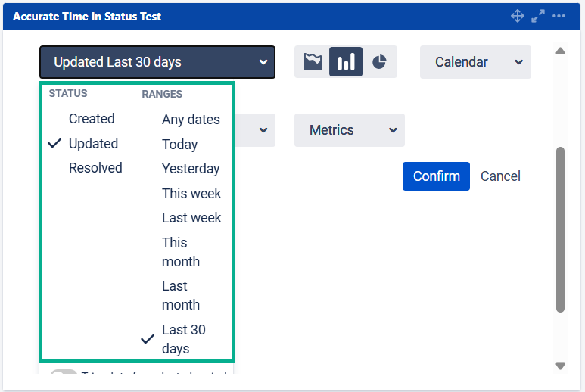Collapse the Updated Last 30 days dropdown
This screenshot has height=392, width=585.
click(157, 62)
